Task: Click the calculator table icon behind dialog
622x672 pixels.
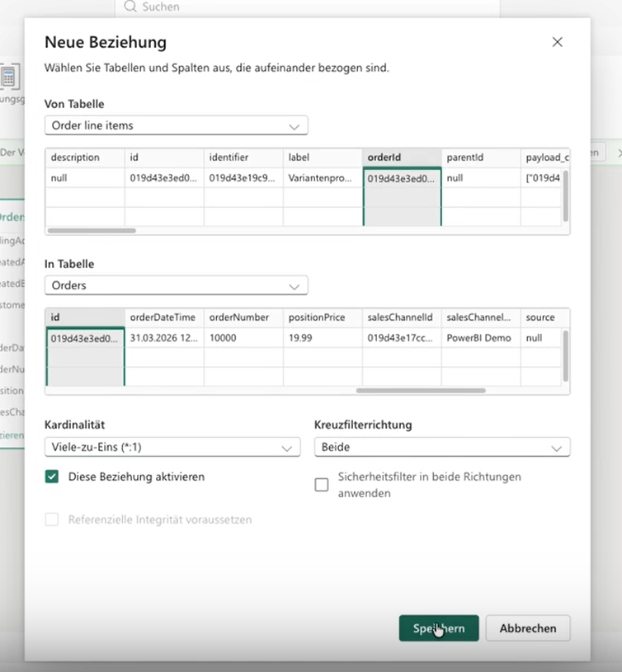Action: [x=8, y=78]
